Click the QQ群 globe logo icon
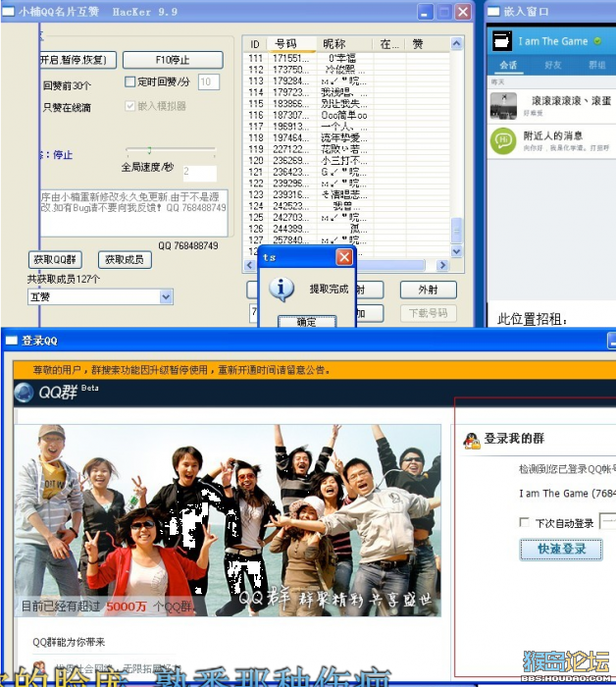Viewport: 616px width, 687px height. coord(25,393)
